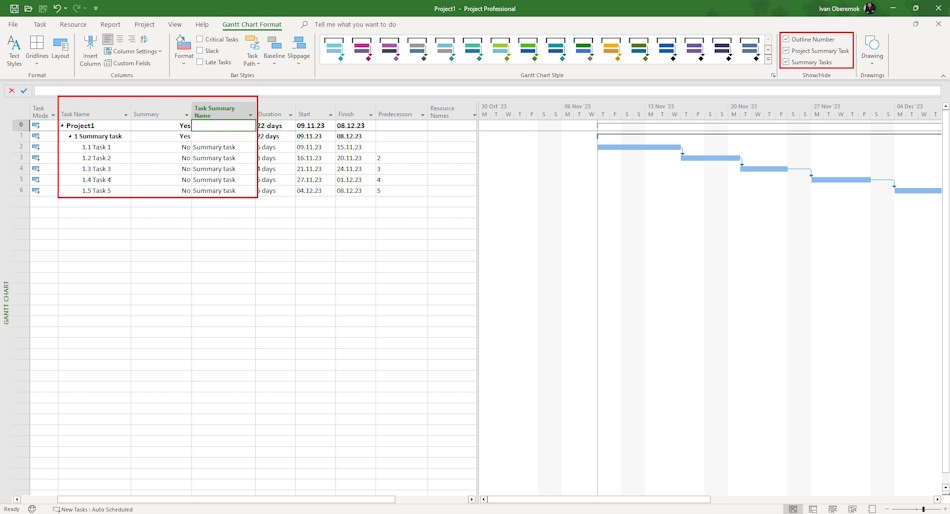Screen dimensions: 950x514
Task: Open the Task Path options
Action: tap(252, 51)
